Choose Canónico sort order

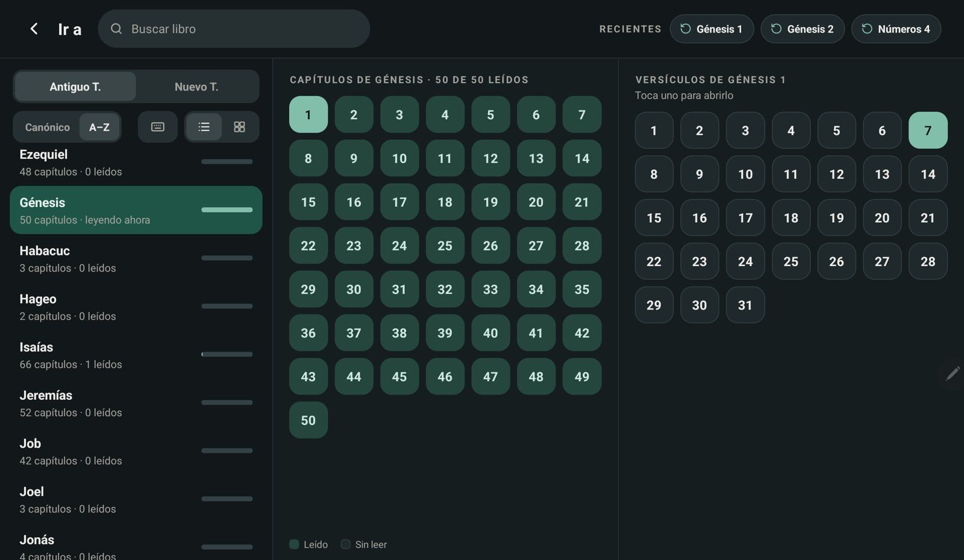coord(48,127)
